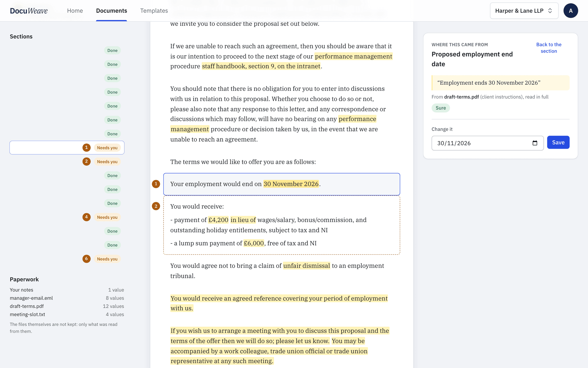Click the DocuWeave logo

[x=29, y=11]
